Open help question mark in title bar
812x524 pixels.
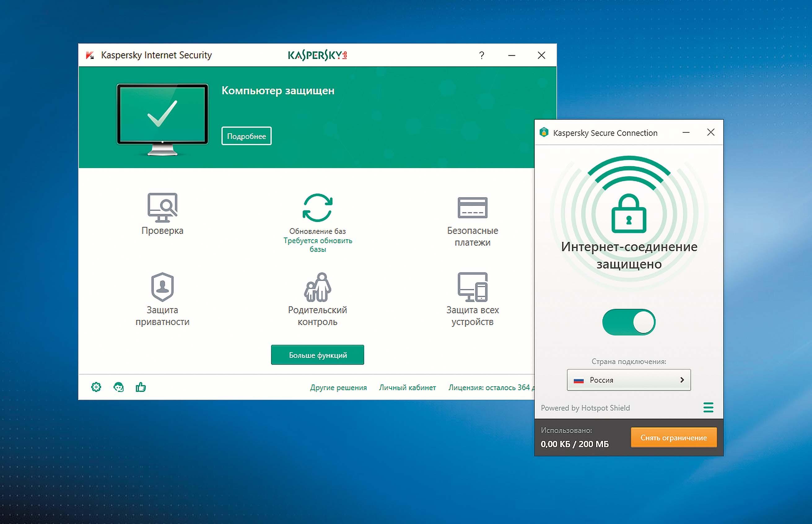(x=482, y=55)
